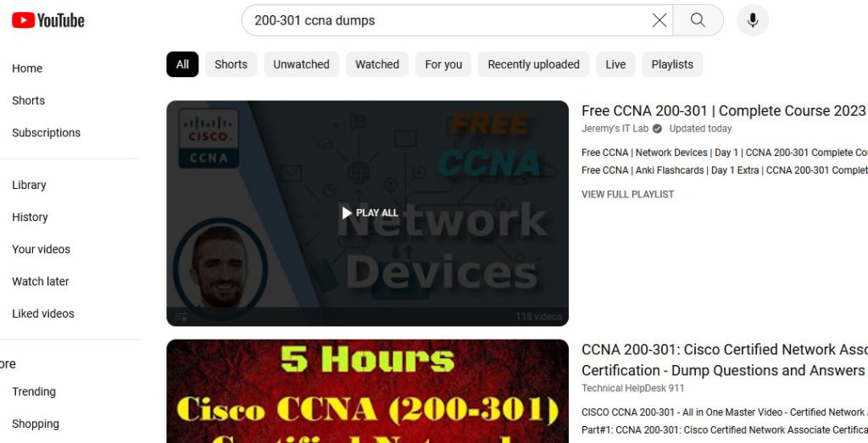Click the magnifying glass search button

698,20
